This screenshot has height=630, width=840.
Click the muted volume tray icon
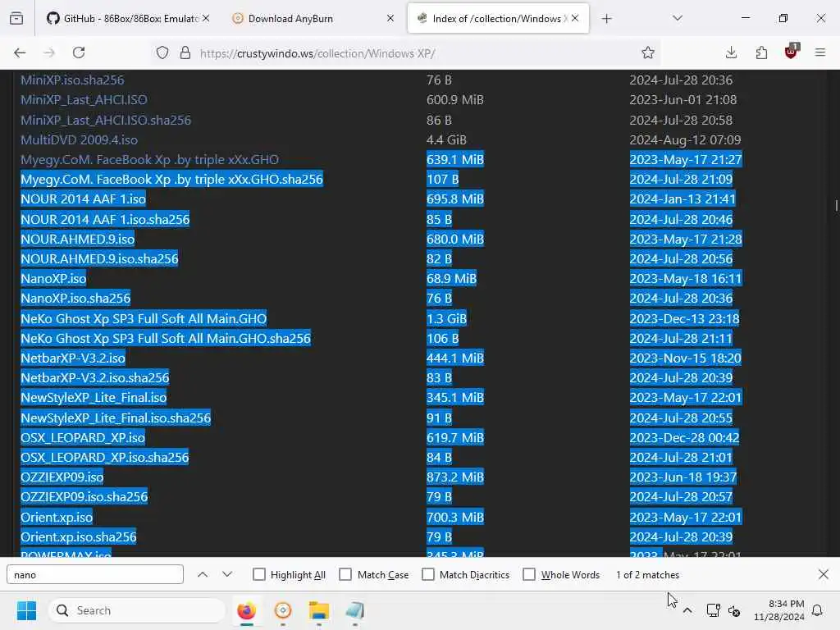tap(734, 610)
